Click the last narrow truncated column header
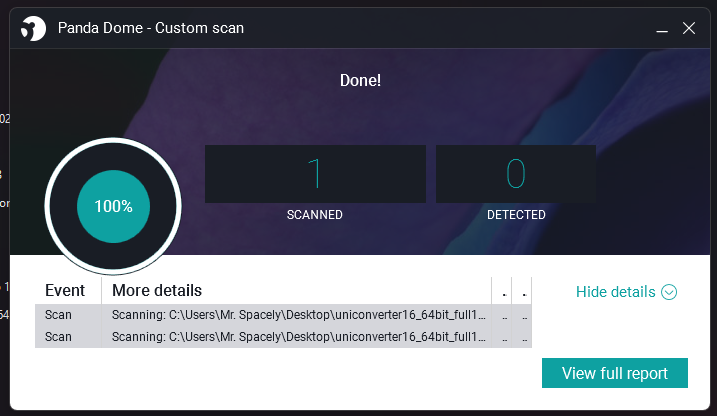 pyautogui.click(x=522, y=290)
